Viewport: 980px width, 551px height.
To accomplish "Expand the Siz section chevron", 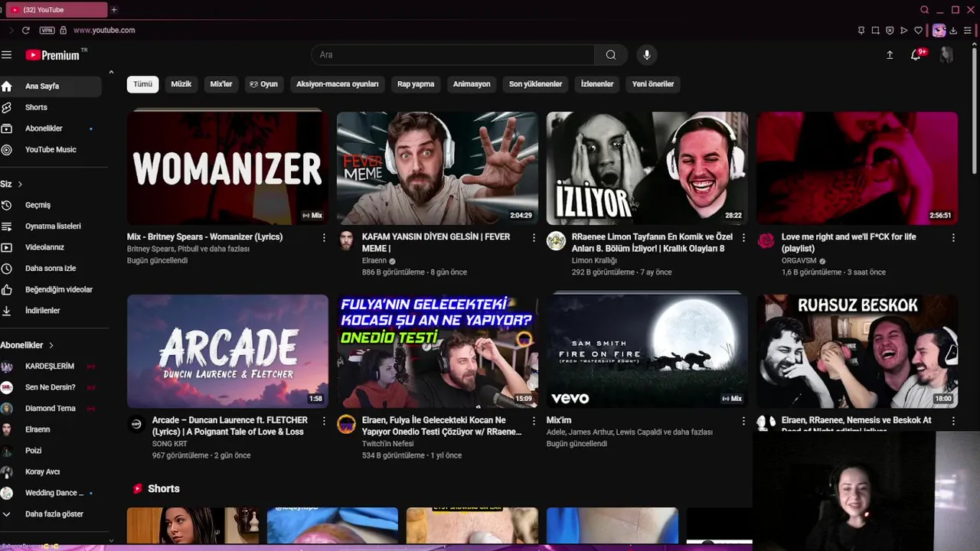I will pos(20,184).
